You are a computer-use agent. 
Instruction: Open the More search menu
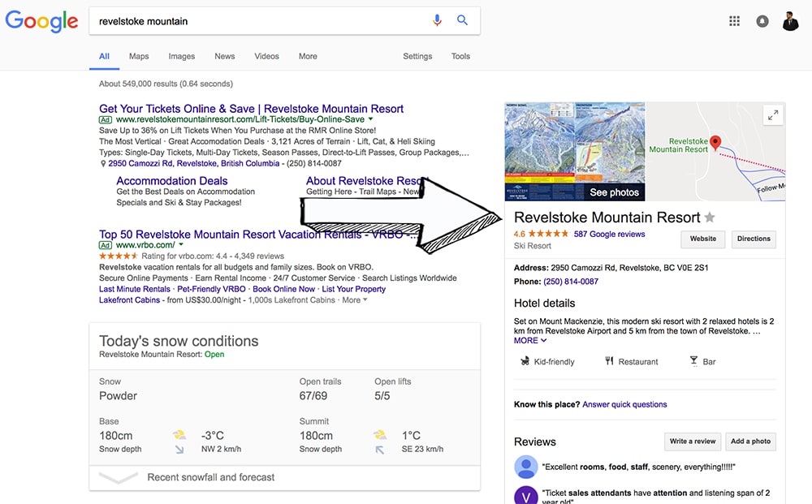[x=308, y=56]
